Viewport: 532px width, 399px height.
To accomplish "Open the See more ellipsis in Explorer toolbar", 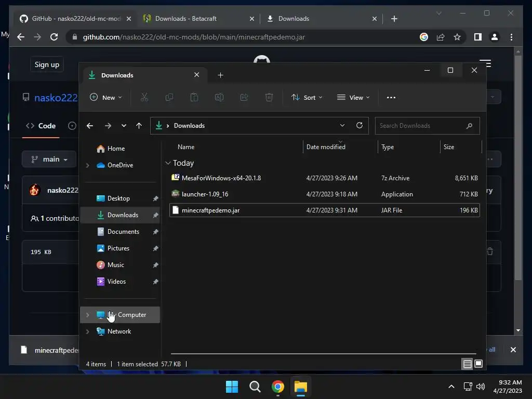I will pos(391,97).
